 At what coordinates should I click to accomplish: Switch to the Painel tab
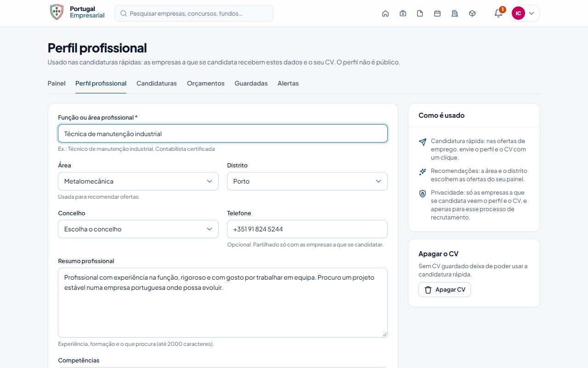pyautogui.click(x=57, y=83)
